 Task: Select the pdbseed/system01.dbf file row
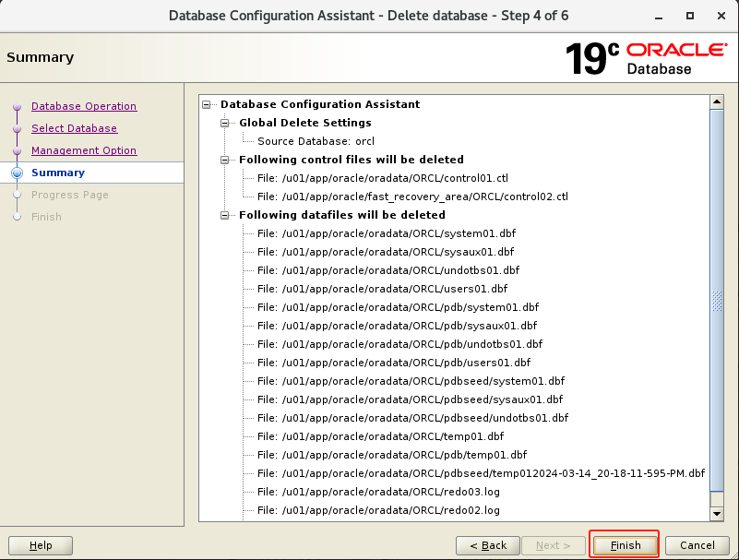[411, 381]
